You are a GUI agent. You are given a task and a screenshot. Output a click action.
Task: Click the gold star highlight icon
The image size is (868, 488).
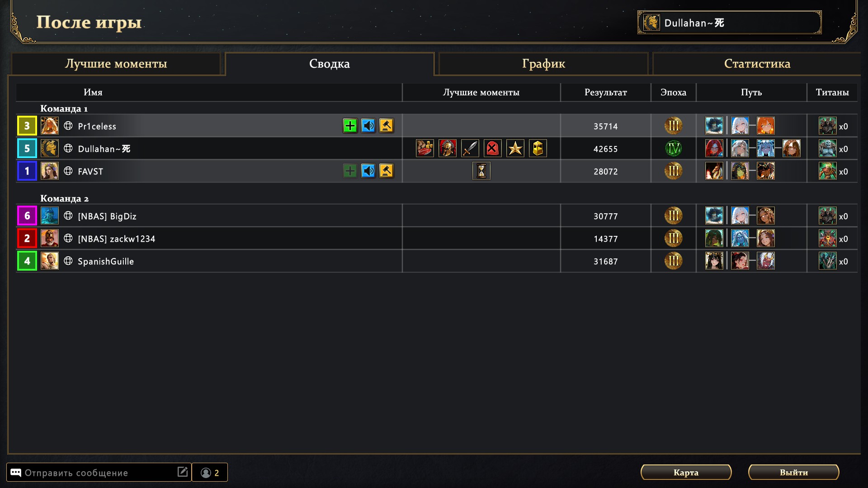coord(515,148)
